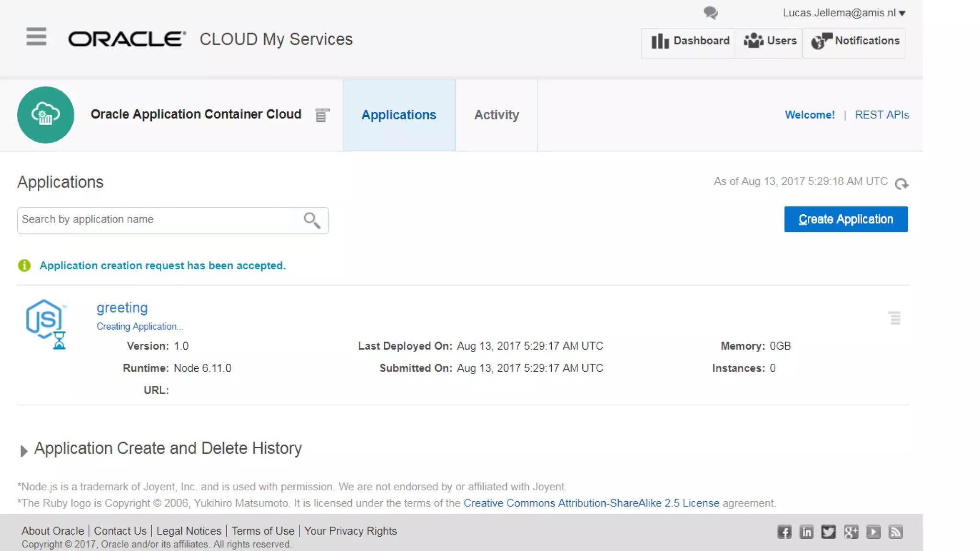This screenshot has height=551, width=980.
Task: Open Oracle LinkedIn page icon
Action: [806, 532]
